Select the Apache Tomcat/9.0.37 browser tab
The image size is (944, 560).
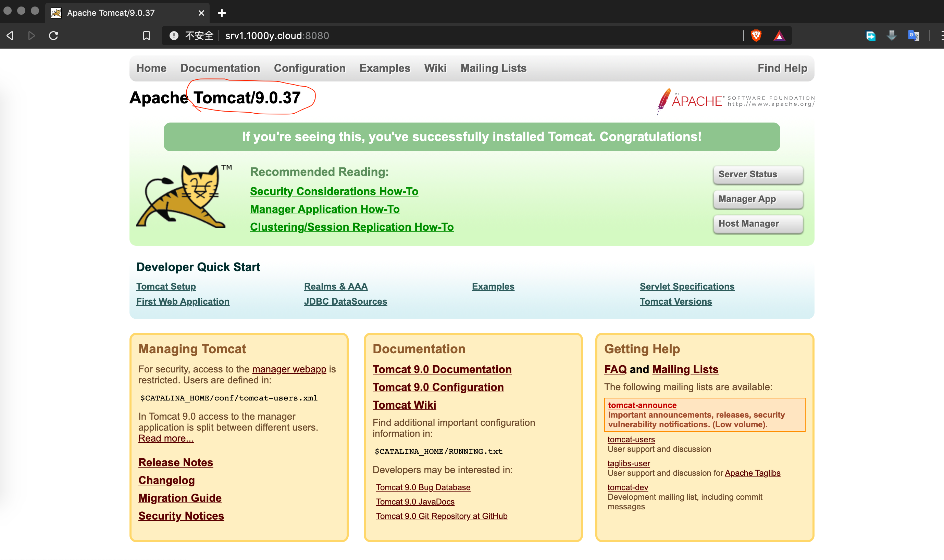pos(127,13)
